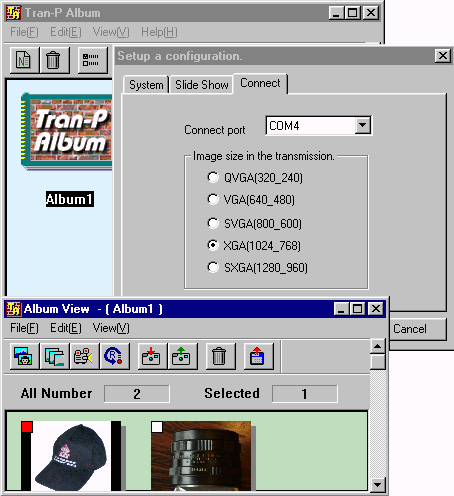Viewport: 454px width, 496px height.
Task: Select the VGA(640_480) image size option
Action: click(x=213, y=199)
